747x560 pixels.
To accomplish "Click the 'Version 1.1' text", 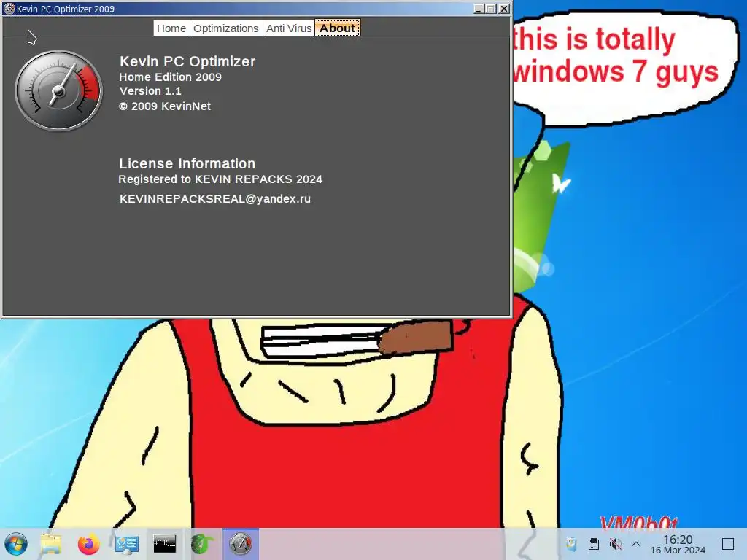I will tap(150, 91).
